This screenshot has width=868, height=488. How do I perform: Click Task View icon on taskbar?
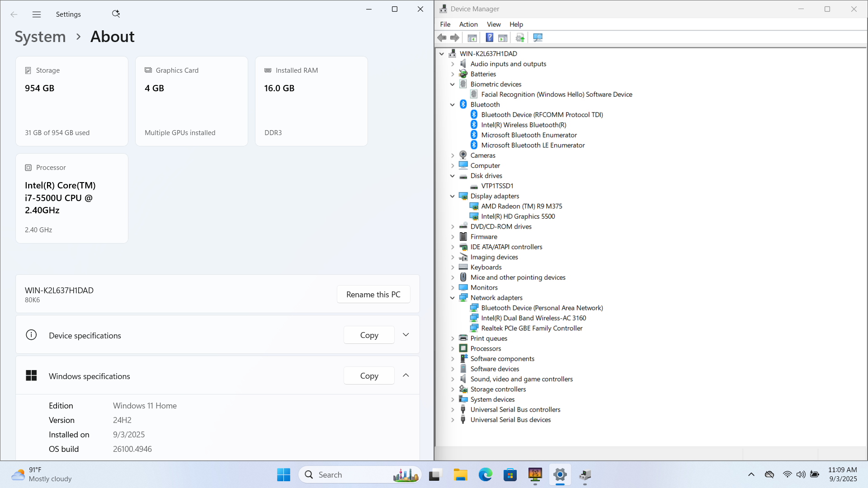click(x=435, y=475)
